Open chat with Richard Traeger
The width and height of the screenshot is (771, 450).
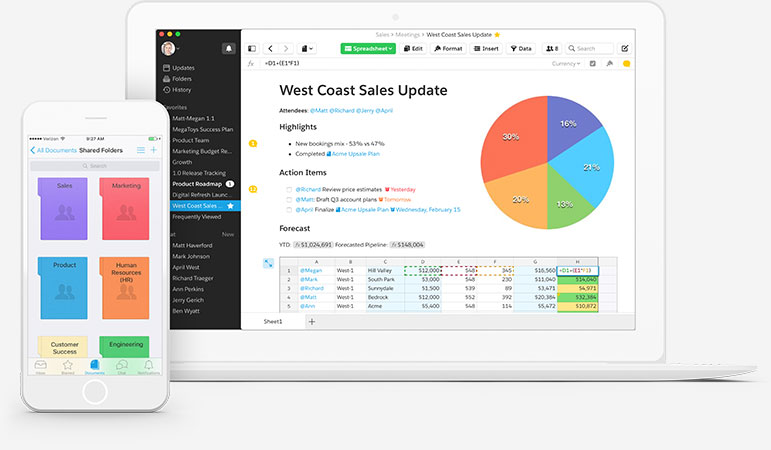[x=193, y=278]
